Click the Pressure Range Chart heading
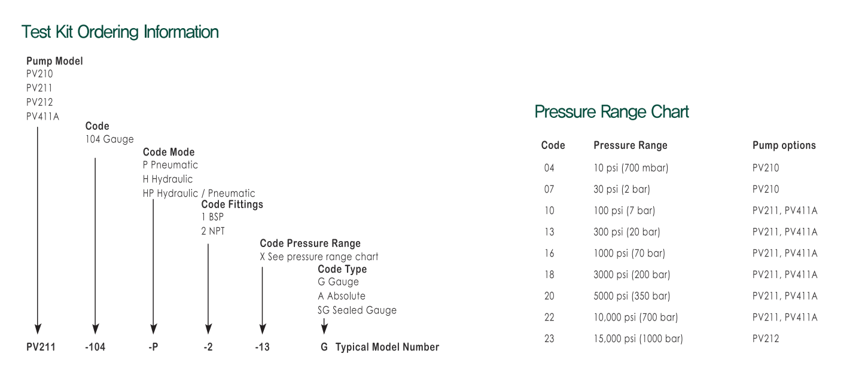The width and height of the screenshot is (868, 378). pos(612,112)
